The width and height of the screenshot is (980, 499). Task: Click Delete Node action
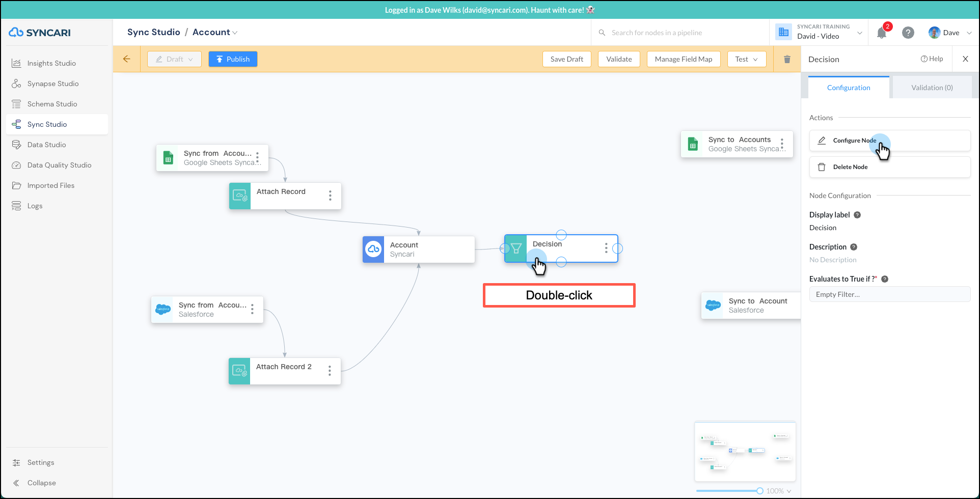click(x=890, y=167)
